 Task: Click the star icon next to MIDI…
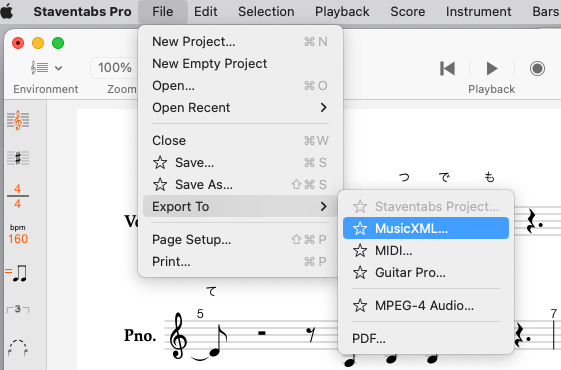point(360,250)
